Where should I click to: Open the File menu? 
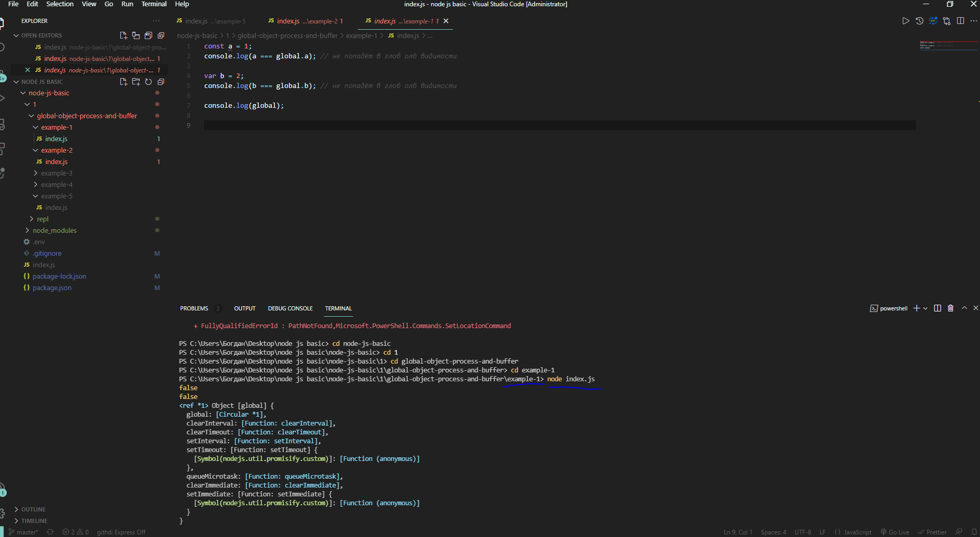pyautogui.click(x=14, y=4)
